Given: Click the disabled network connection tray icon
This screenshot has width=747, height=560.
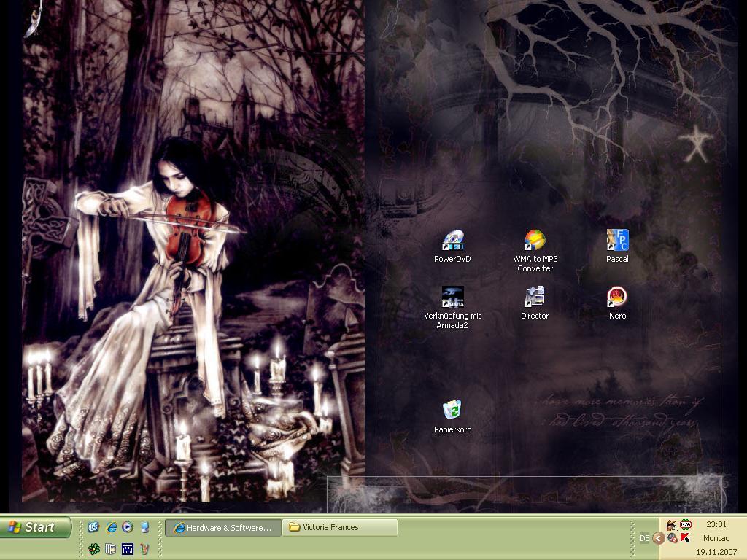Looking at the screenshot, I should click(x=672, y=538).
